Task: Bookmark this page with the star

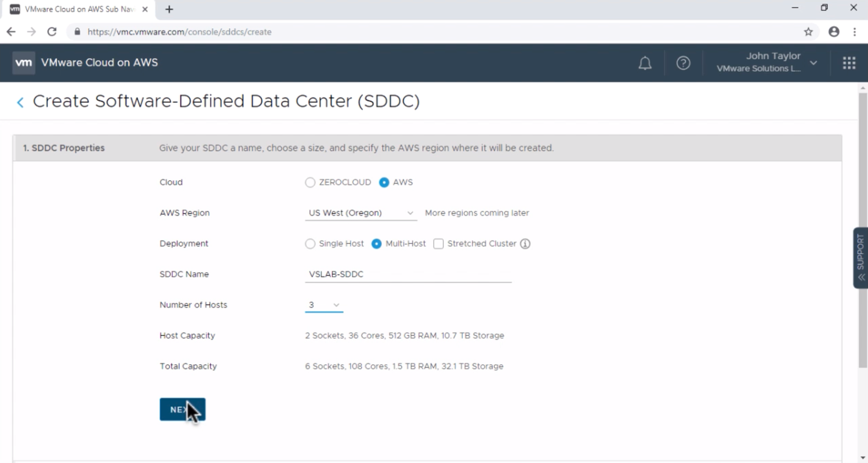Action: 808,32
